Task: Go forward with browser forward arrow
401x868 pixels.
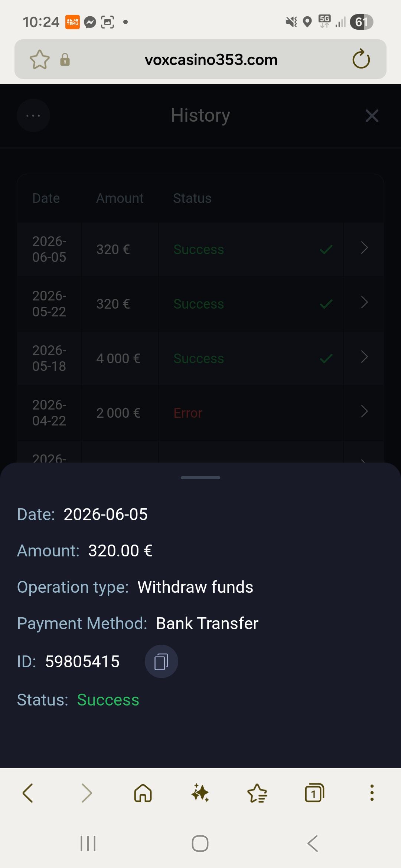Action: [x=86, y=793]
